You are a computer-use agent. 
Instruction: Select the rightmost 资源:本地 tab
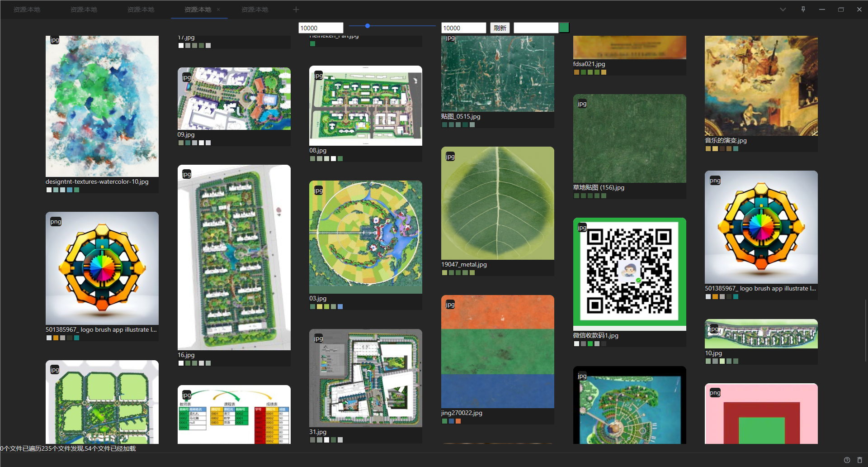[255, 10]
